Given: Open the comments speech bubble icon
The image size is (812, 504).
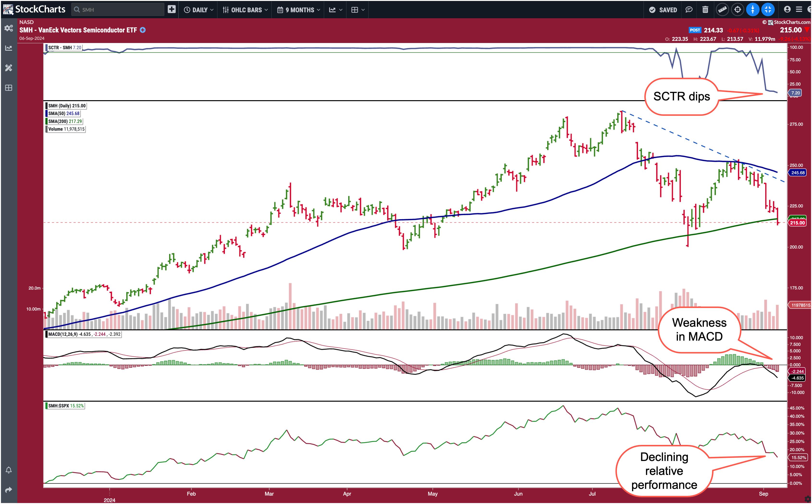Looking at the screenshot, I should (x=689, y=10).
